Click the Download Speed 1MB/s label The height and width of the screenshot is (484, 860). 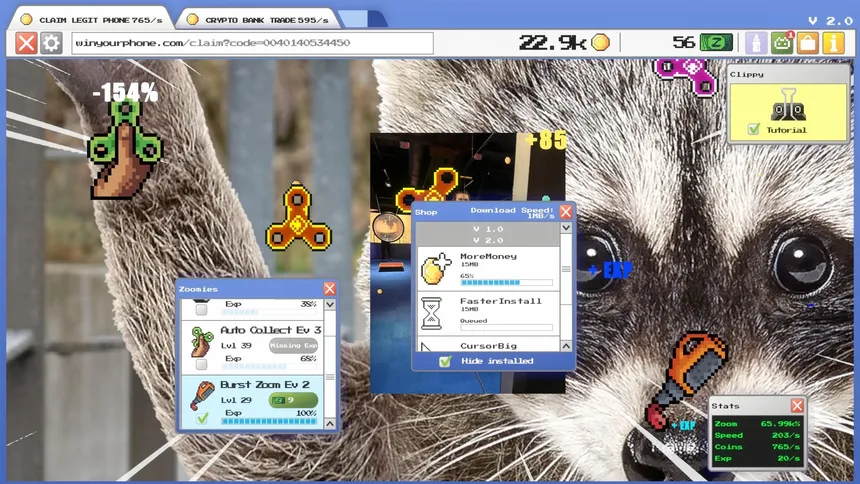click(512, 212)
